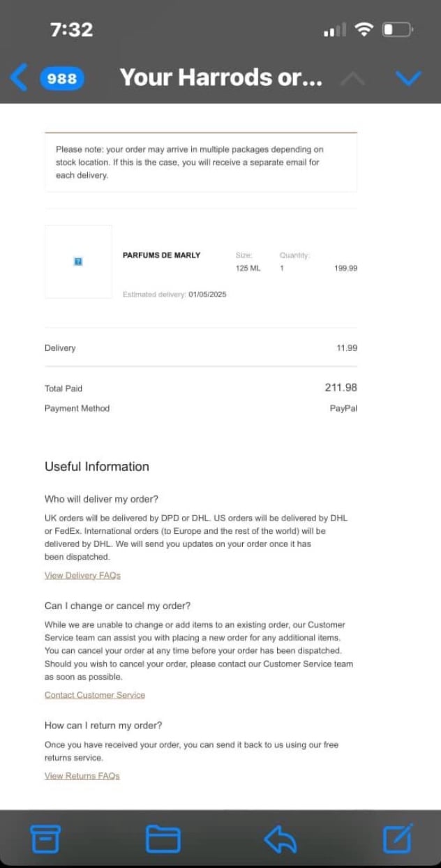The width and height of the screenshot is (441, 868).
Task: Tap the Parfums de Marly product name
Action: click(161, 255)
